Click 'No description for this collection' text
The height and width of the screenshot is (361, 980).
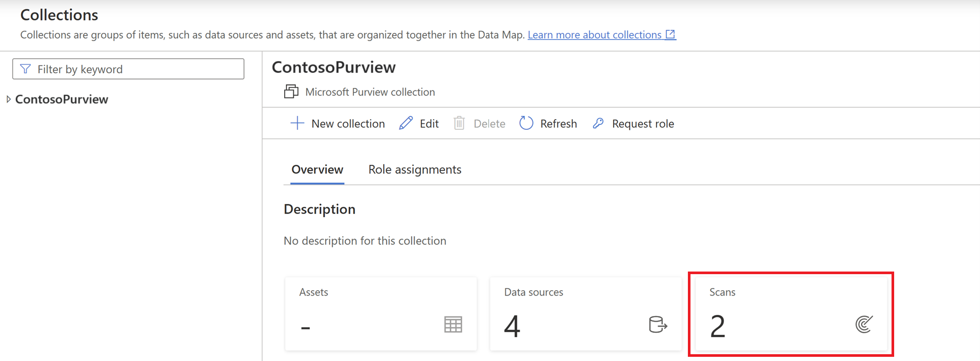click(365, 241)
